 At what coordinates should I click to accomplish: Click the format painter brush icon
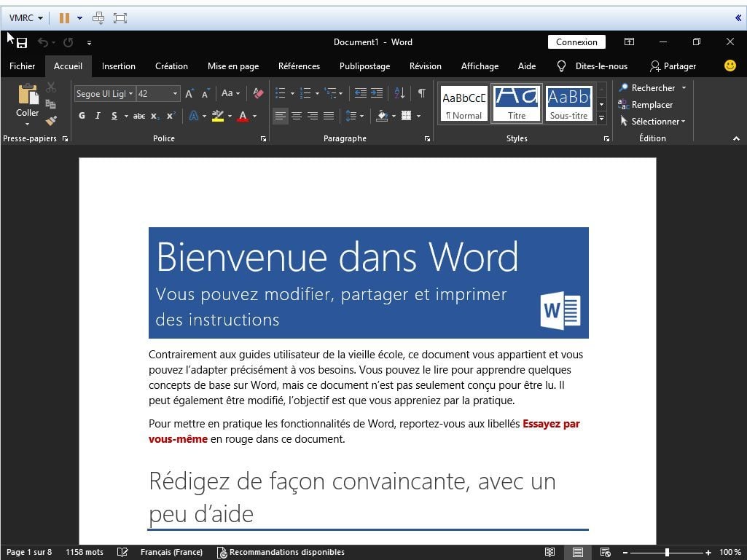click(51, 122)
